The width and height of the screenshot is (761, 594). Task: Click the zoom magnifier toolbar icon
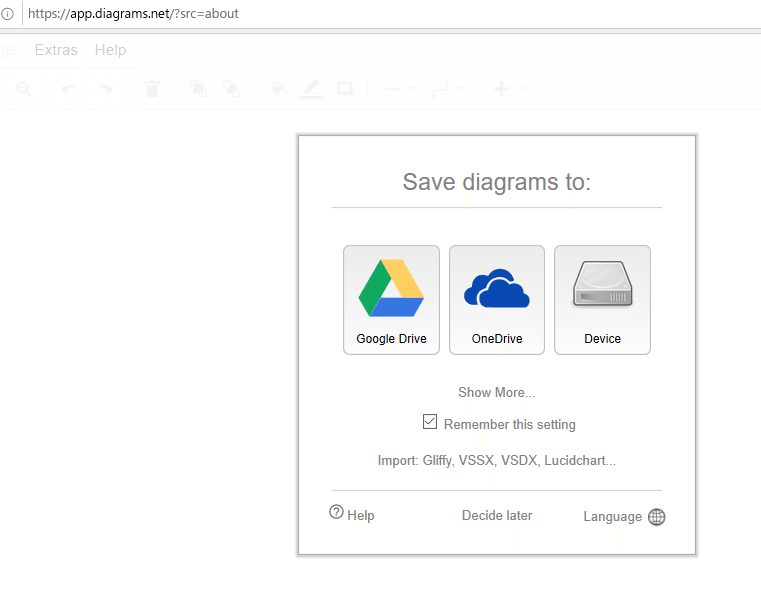pos(24,89)
